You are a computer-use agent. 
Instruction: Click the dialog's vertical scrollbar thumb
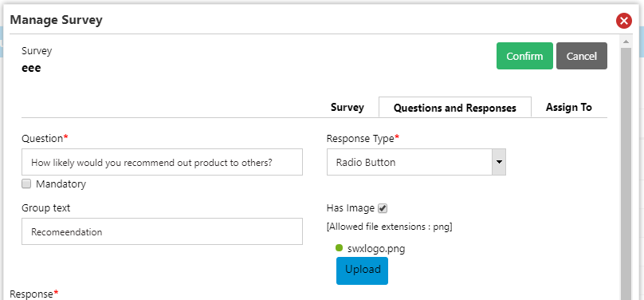click(626, 172)
